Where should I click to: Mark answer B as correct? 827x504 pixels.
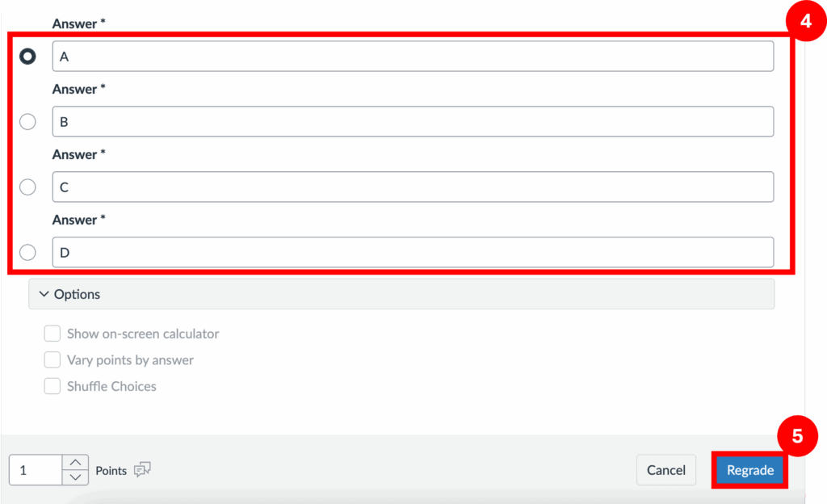27,122
